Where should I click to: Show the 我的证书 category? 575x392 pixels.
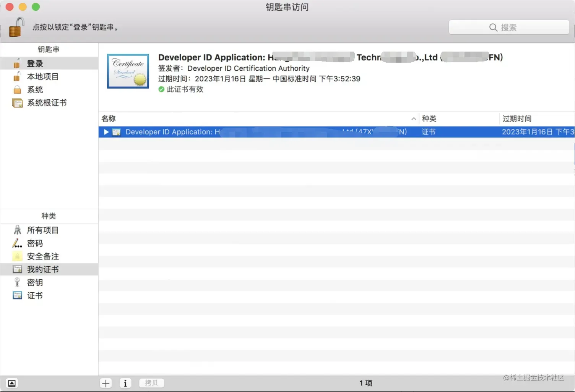49,269
